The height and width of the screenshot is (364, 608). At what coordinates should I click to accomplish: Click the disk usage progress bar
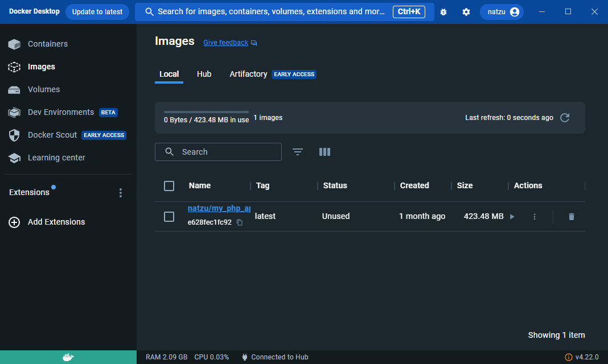tap(206, 112)
